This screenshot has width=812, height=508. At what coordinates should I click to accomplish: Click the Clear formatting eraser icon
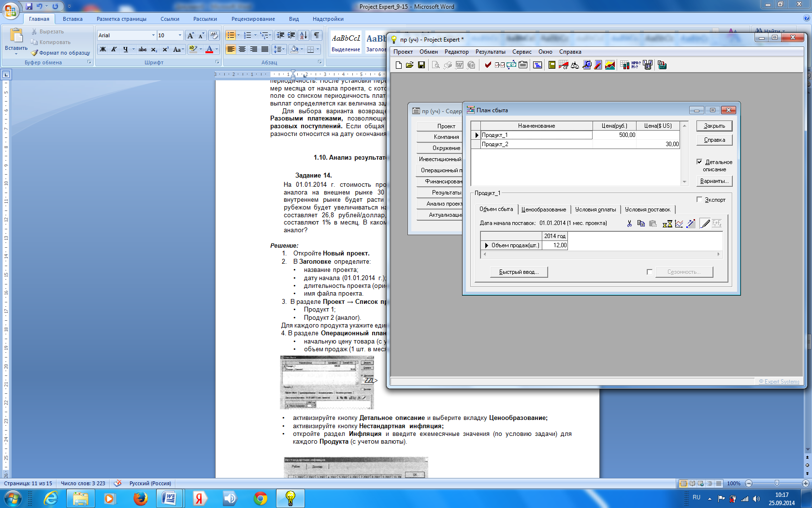click(x=214, y=35)
